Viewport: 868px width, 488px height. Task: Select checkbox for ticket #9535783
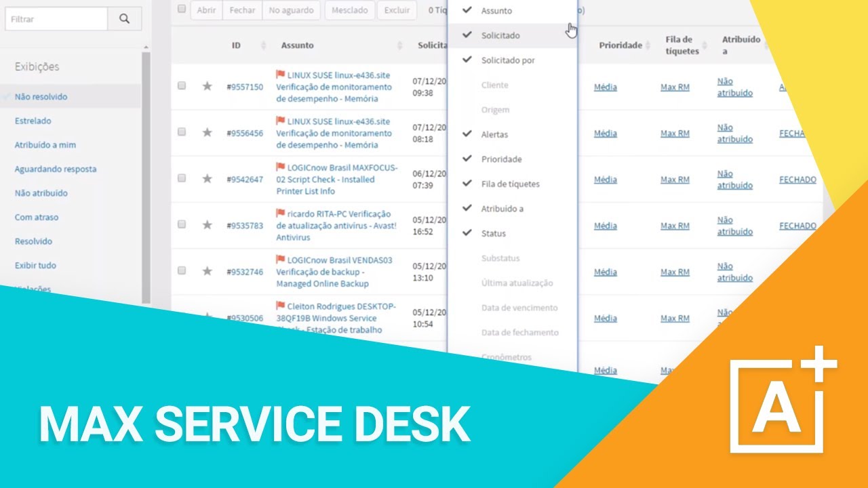(181, 224)
